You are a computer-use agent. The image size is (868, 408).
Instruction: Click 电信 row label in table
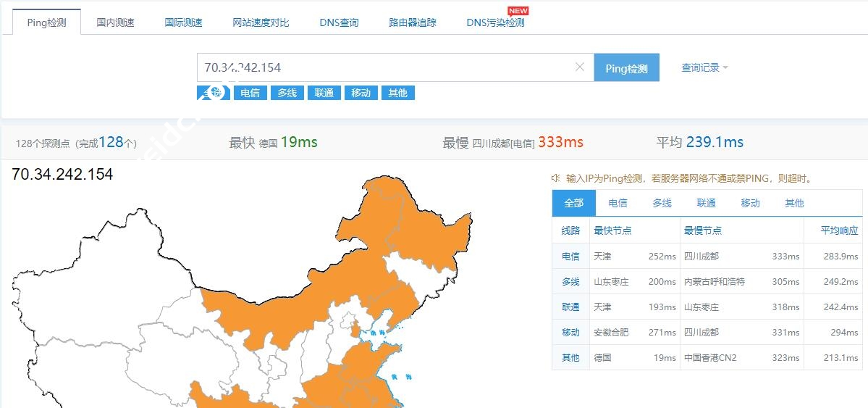coord(570,256)
